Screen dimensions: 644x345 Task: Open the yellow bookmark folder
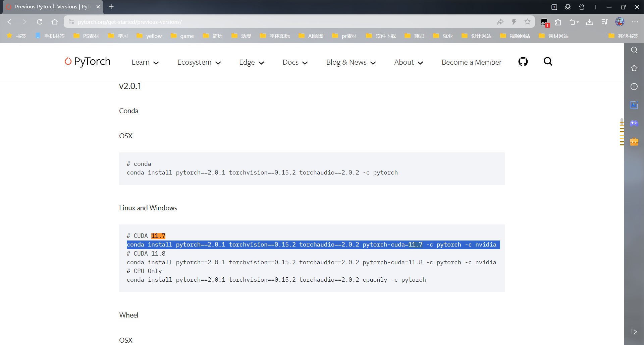click(x=149, y=36)
